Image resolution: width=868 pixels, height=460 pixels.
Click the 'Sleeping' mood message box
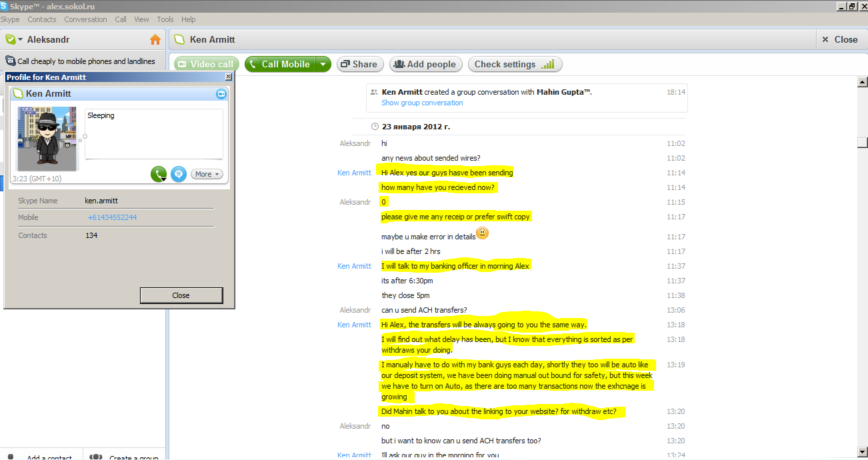tap(154, 135)
